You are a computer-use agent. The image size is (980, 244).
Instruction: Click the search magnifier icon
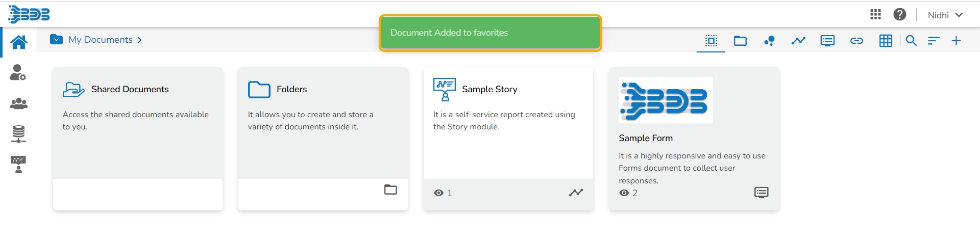click(911, 41)
